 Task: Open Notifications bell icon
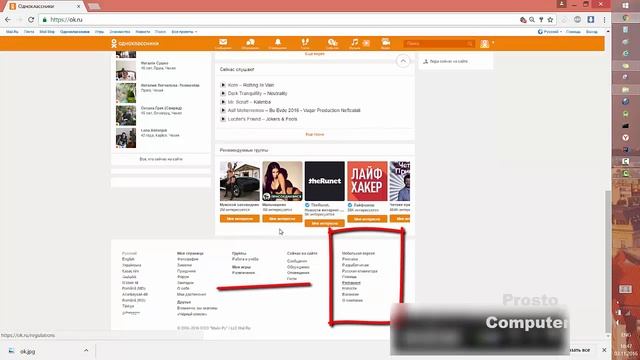(278, 43)
